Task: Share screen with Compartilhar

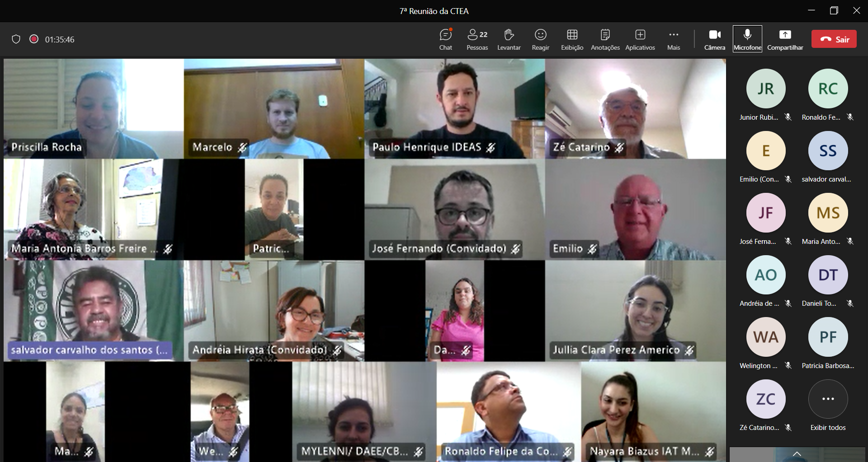Action: (785, 39)
